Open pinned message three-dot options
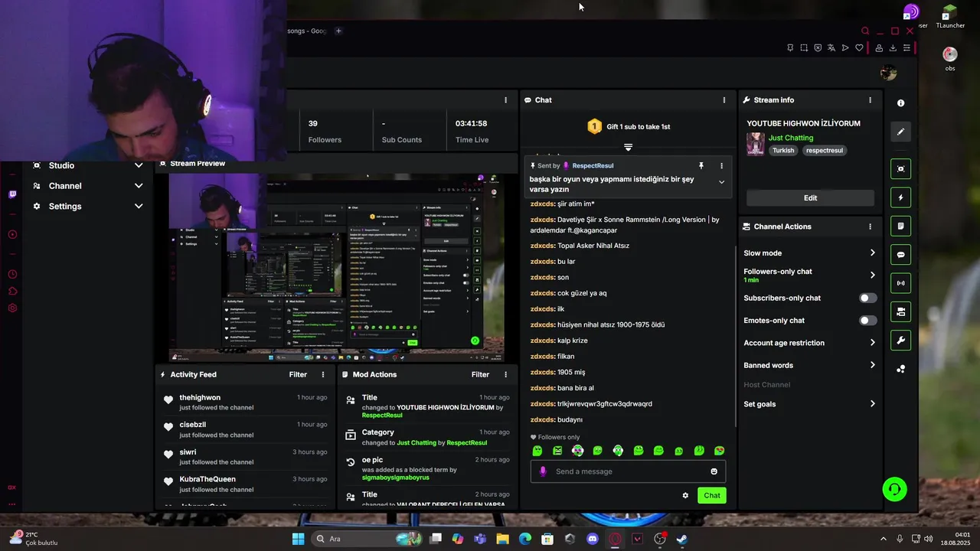 [721, 165]
